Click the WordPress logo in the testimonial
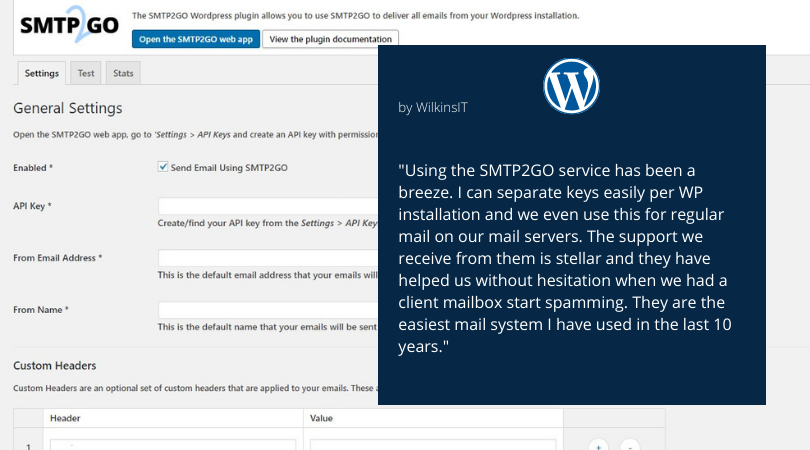Viewport: 810px width, 450px height. point(571,86)
